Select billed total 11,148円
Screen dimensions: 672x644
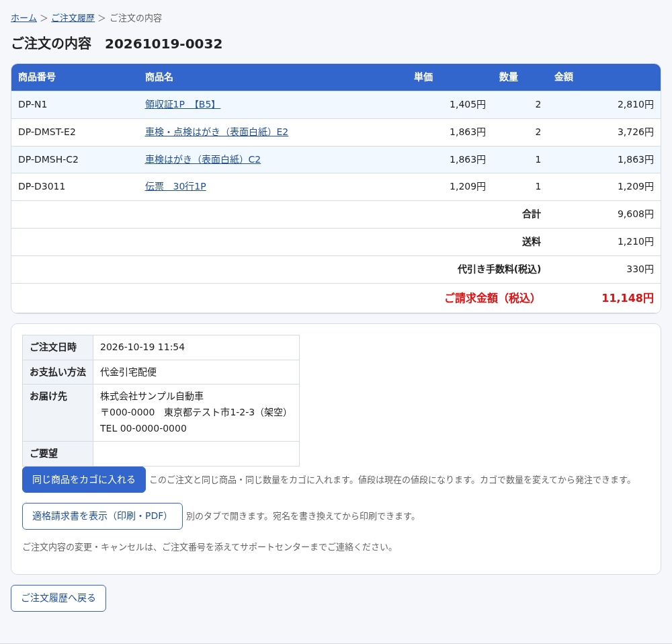pyautogui.click(x=628, y=298)
